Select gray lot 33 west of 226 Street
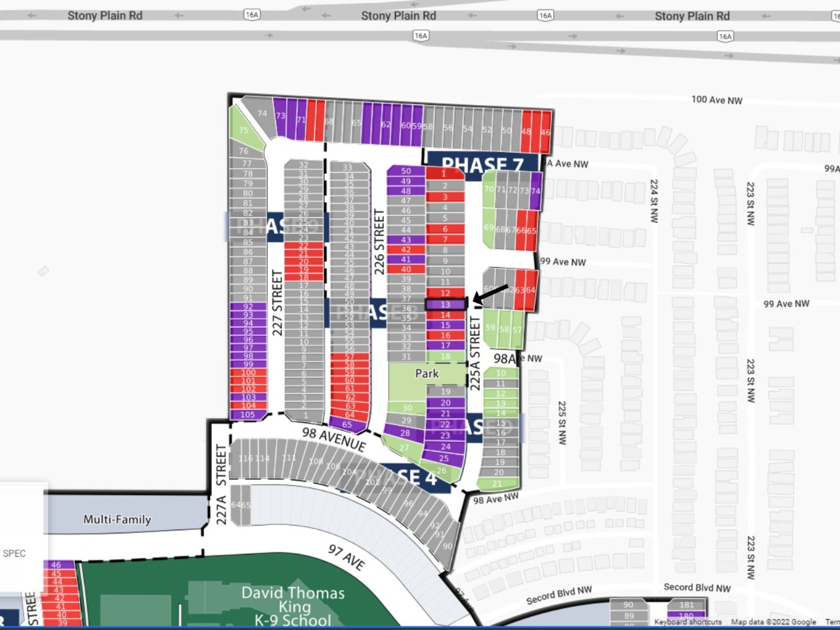This screenshot has width=840, height=630. tap(348, 167)
